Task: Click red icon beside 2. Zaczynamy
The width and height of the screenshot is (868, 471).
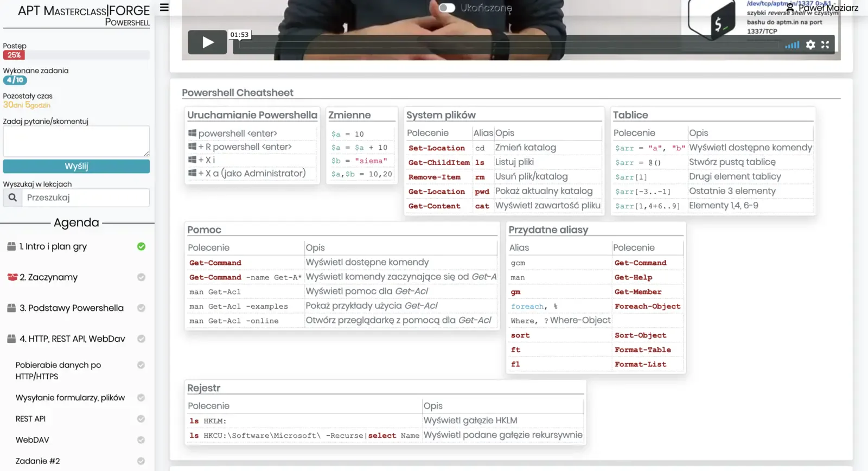Action: [x=12, y=277]
